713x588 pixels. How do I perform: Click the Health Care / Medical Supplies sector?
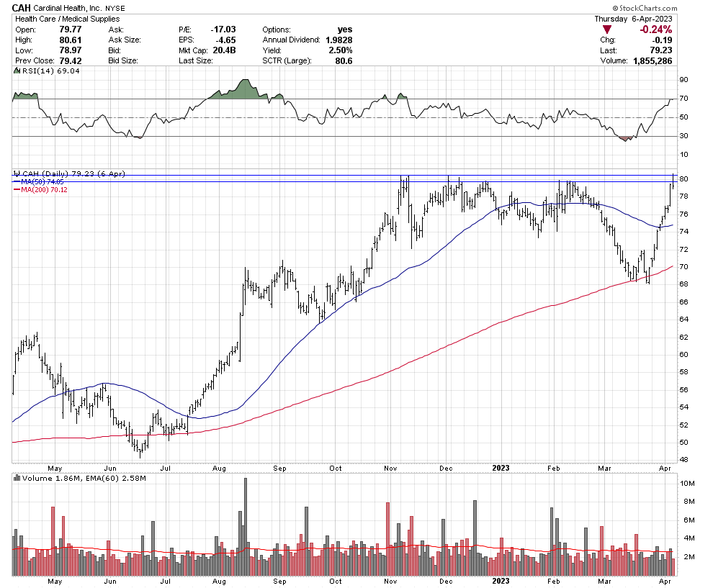(x=67, y=19)
